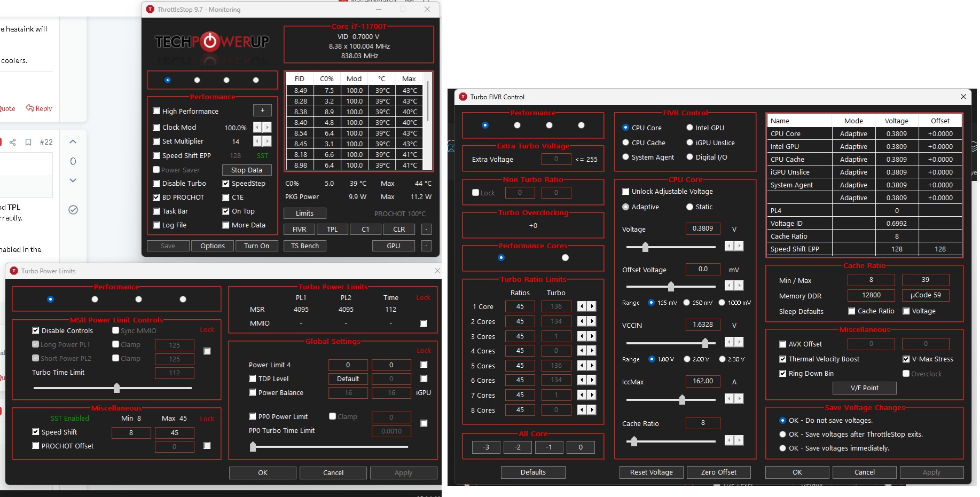Viewport: 980px width, 497px height.
Task: Uncheck the Ring Down Bin option
Action: point(783,373)
